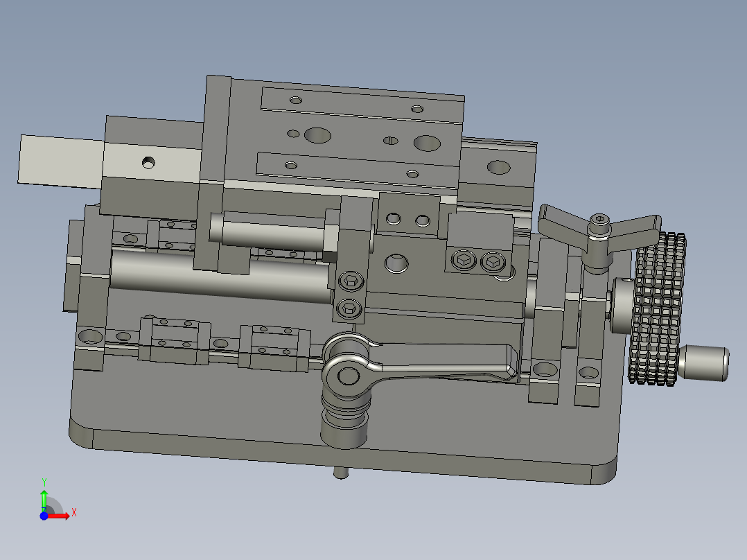Select the slotted screw head on top plate

[x=391, y=141]
